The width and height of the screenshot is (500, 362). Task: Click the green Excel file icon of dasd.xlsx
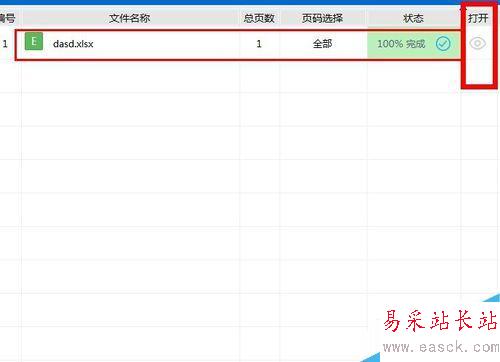(x=34, y=41)
